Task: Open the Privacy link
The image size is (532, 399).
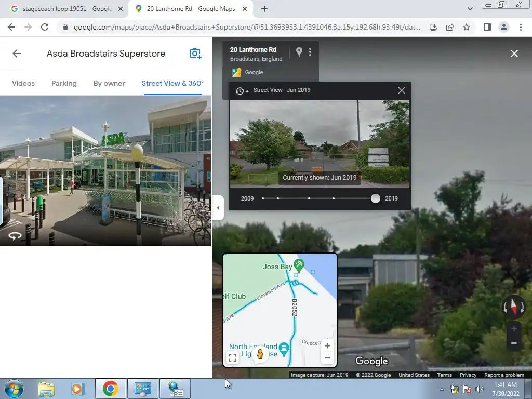Action: pos(468,375)
